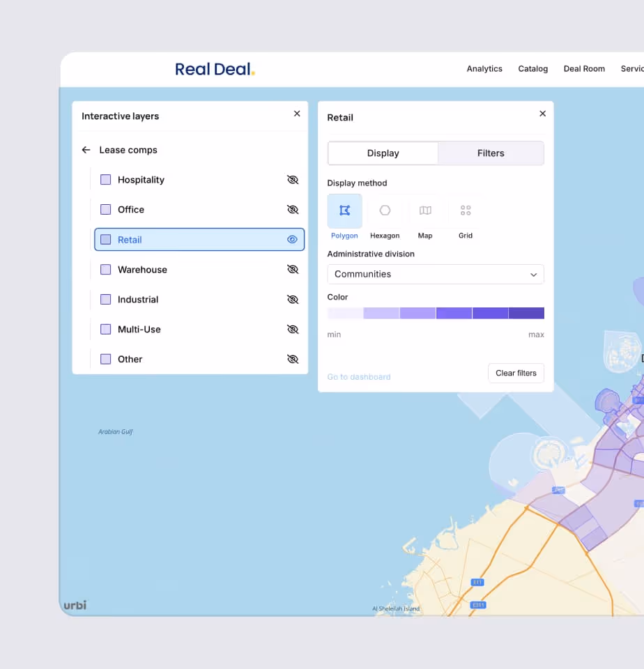Viewport: 644px width, 669px height.
Task: Go back using the arrow beside Lease comps
Action: click(86, 150)
